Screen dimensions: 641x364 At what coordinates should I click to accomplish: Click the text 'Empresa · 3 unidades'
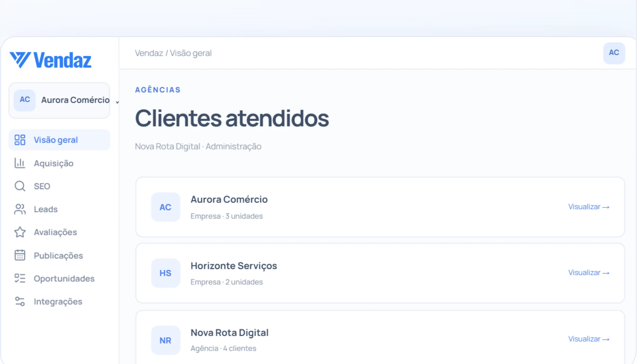(227, 216)
